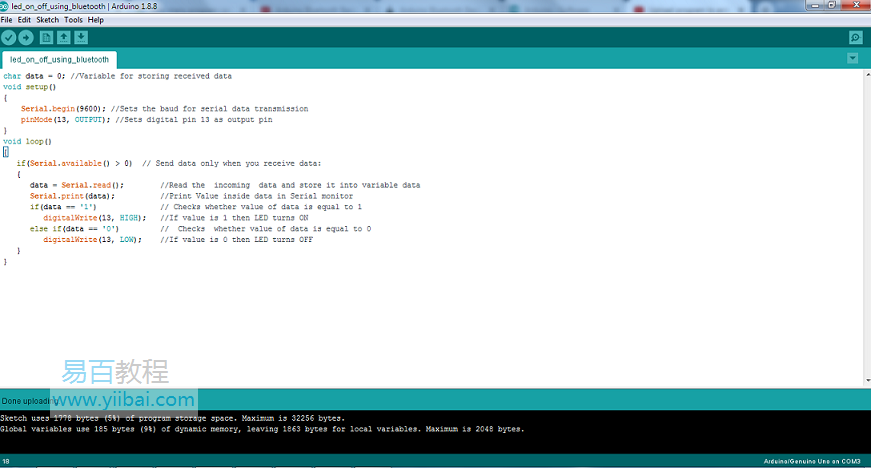Click the line number 18 in status bar
871x468 pixels.
pos(6,461)
